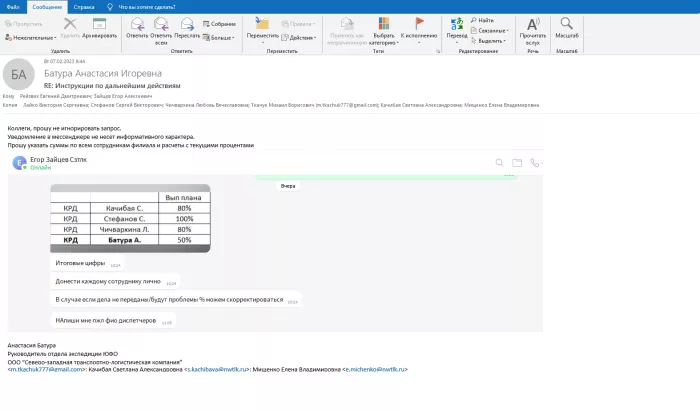
Task: Open the File (Файл) tab
Action: tap(12, 6)
